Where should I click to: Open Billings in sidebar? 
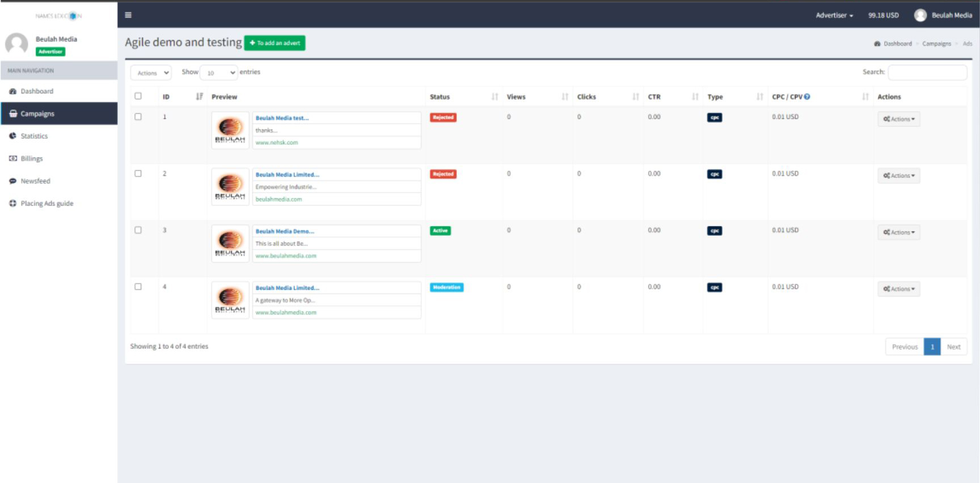pos(59,159)
